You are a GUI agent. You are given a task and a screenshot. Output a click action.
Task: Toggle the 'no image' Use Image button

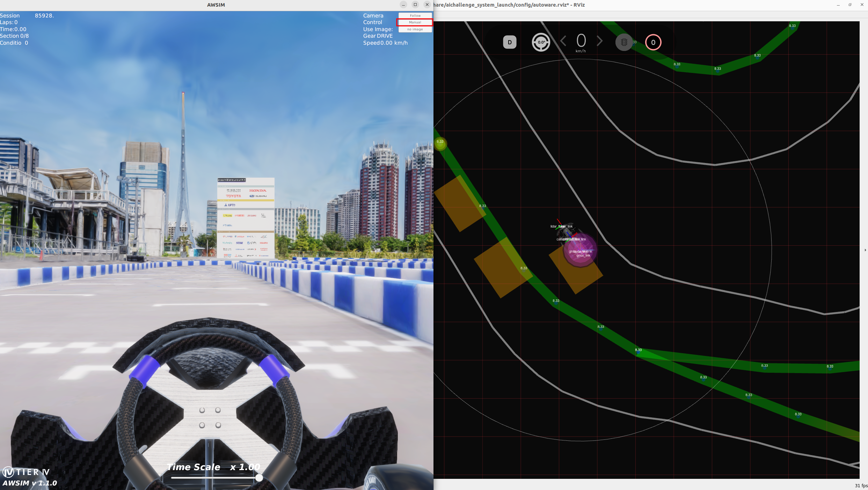[415, 29]
